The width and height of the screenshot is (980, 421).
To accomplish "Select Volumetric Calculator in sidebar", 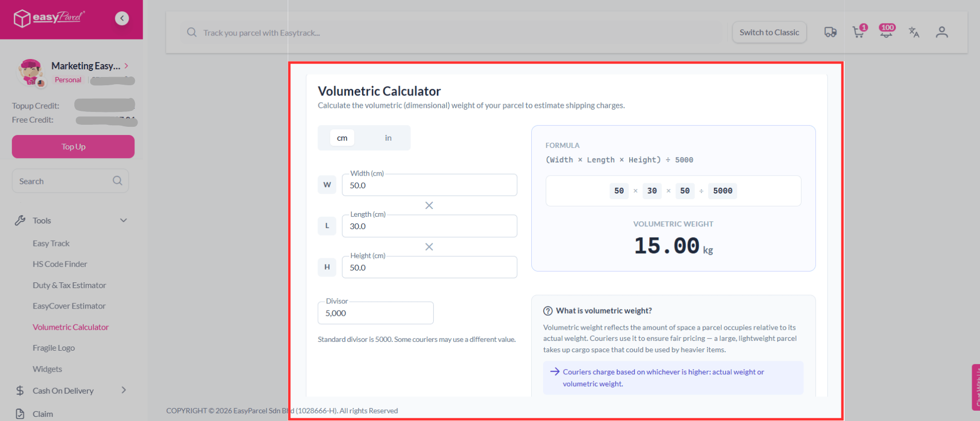I will [x=71, y=327].
